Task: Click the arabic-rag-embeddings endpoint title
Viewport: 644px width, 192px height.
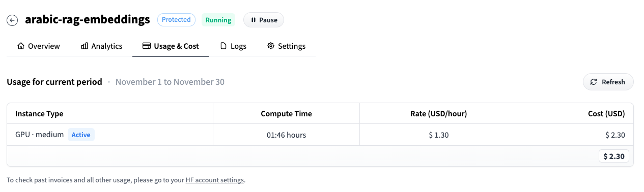Action: [88, 20]
